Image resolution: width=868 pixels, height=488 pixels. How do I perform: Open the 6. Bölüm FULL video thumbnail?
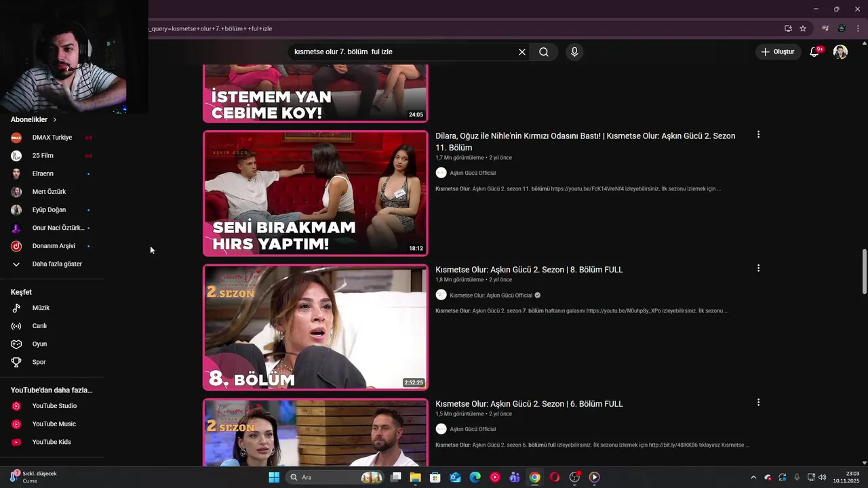pyautogui.click(x=315, y=432)
